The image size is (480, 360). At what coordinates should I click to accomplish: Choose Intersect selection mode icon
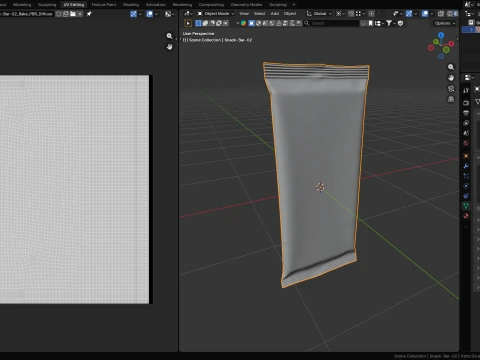click(x=225, y=23)
